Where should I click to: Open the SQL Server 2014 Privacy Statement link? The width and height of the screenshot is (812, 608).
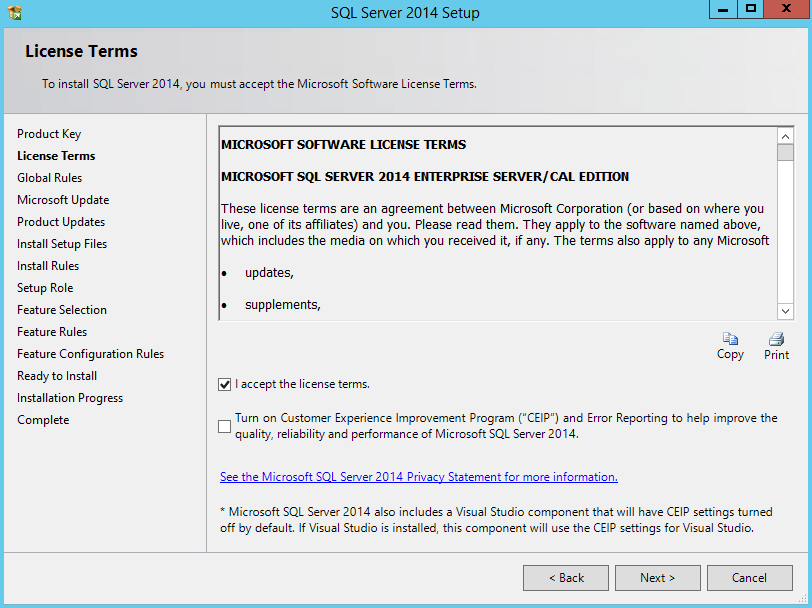(x=418, y=477)
